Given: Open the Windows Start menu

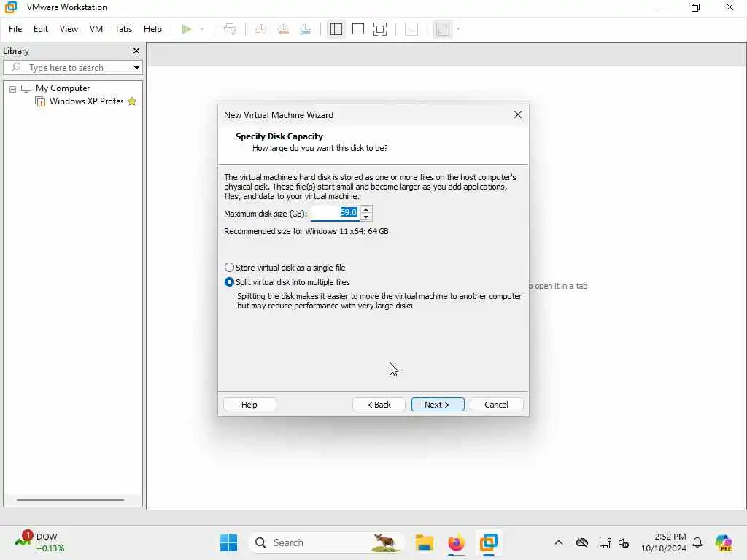Looking at the screenshot, I should (x=228, y=542).
